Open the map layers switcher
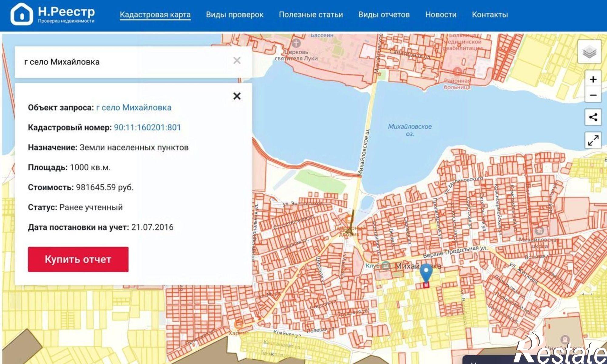The width and height of the screenshot is (607, 364). tap(589, 52)
